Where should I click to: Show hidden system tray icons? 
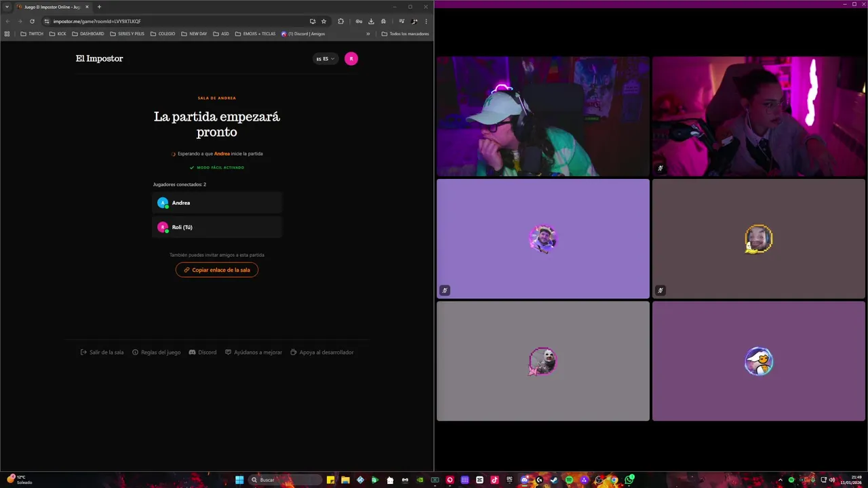click(780, 480)
